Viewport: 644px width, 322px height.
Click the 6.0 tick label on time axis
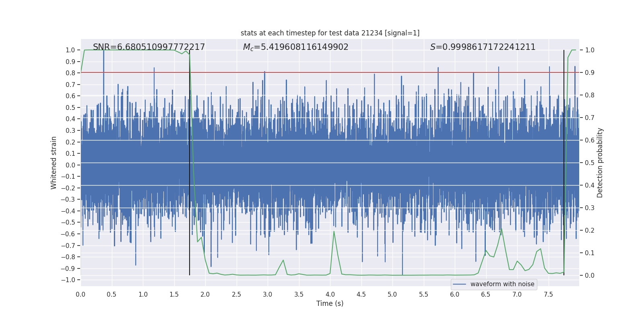click(455, 295)
